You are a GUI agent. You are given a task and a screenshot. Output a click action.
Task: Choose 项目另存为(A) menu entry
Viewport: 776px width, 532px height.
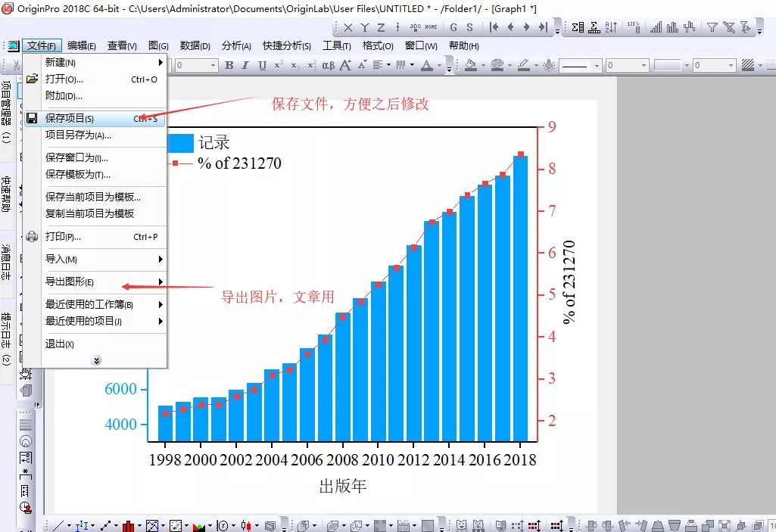(95, 135)
